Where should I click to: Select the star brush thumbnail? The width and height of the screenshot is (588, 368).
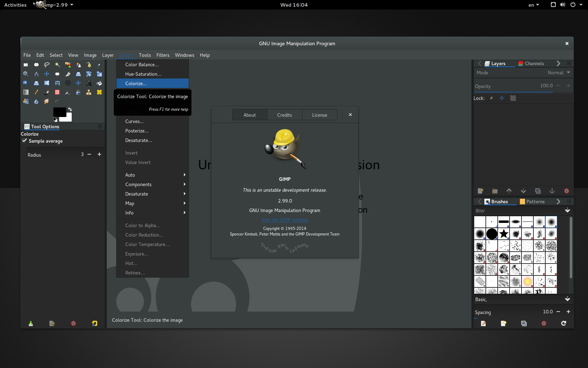(x=504, y=234)
